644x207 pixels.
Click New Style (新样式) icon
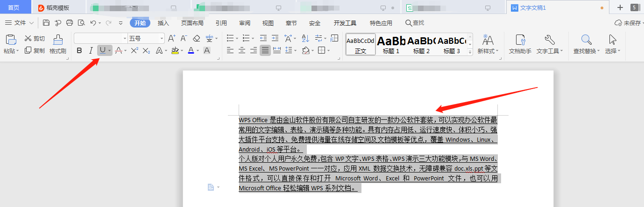pyautogui.click(x=488, y=39)
